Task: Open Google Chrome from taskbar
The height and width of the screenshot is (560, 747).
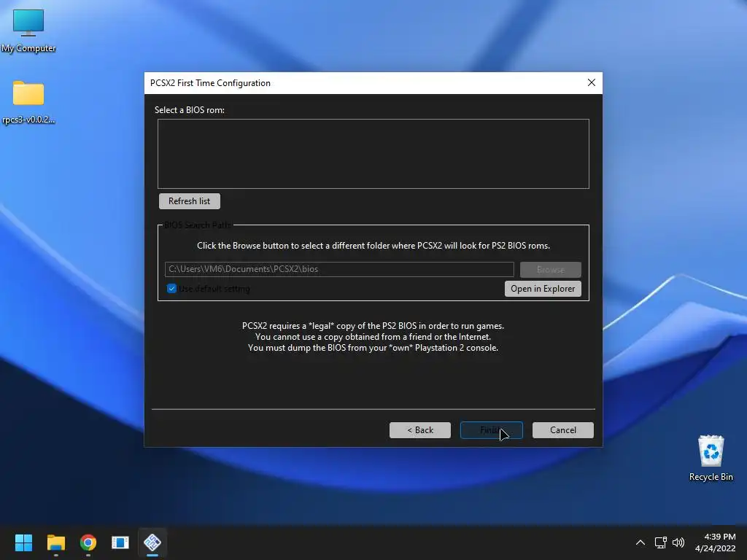Action: (88, 542)
